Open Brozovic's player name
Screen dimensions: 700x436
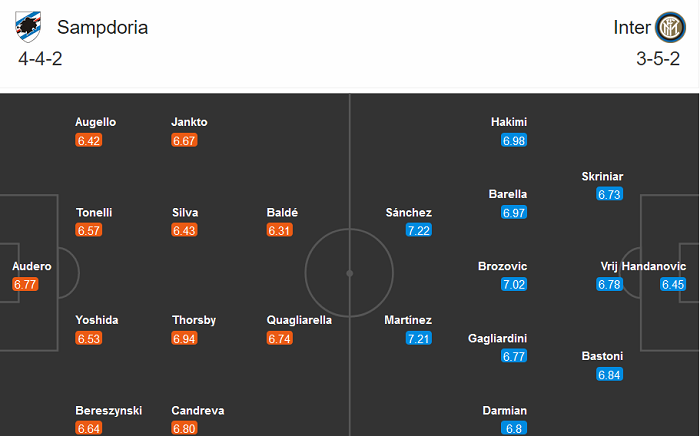[x=502, y=266]
